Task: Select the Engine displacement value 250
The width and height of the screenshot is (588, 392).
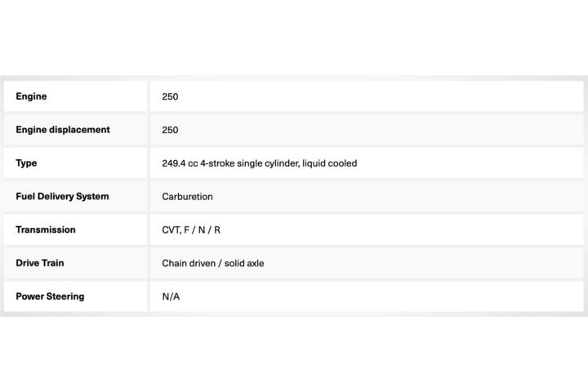Action: [170, 130]
